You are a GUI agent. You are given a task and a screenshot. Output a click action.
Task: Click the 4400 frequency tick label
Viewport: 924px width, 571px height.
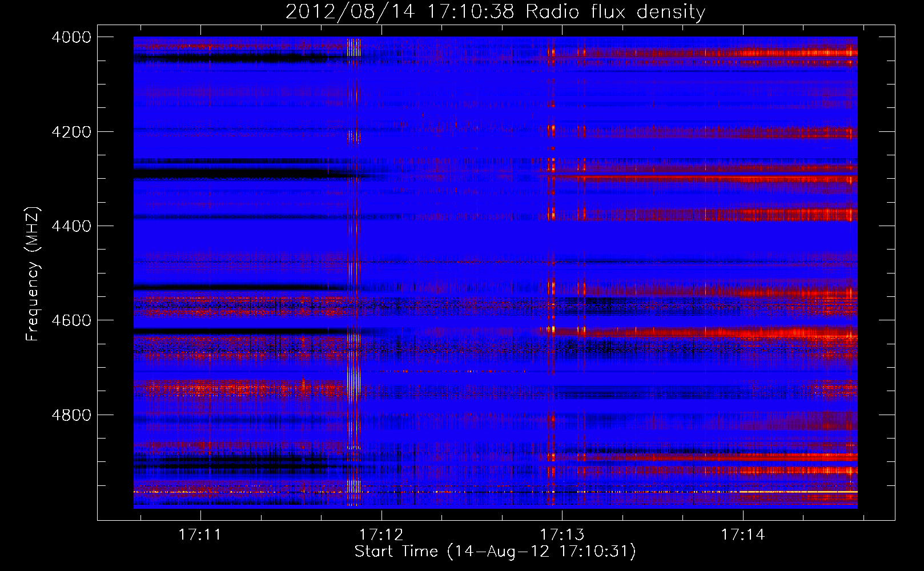71,226
